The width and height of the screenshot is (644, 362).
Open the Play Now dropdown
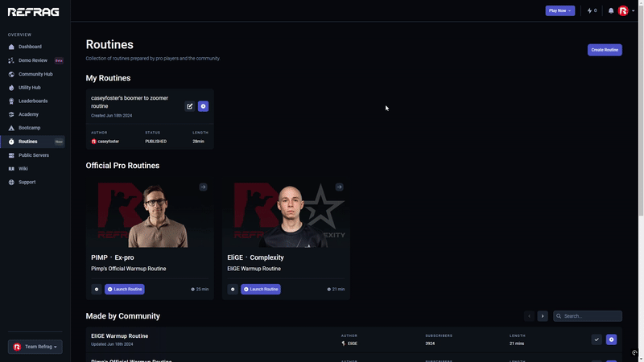pyautogui.click(x=559, y=10)
